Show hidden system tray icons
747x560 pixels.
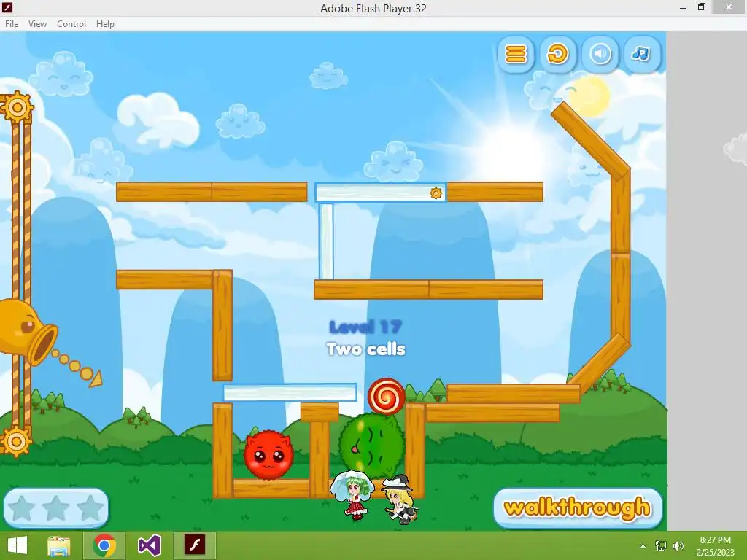[643, 546]
